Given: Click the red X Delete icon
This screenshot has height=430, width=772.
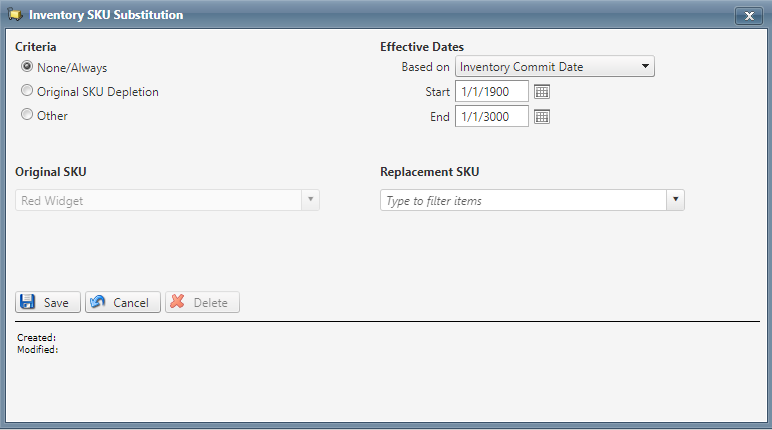Looking at the screenshot, I should pos(177,302).
